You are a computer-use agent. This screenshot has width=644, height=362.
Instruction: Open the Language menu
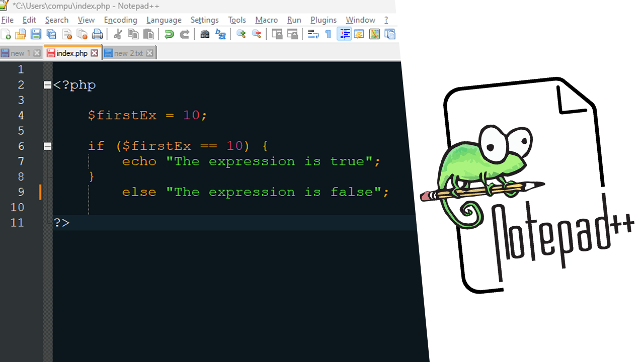pos(164,20)
